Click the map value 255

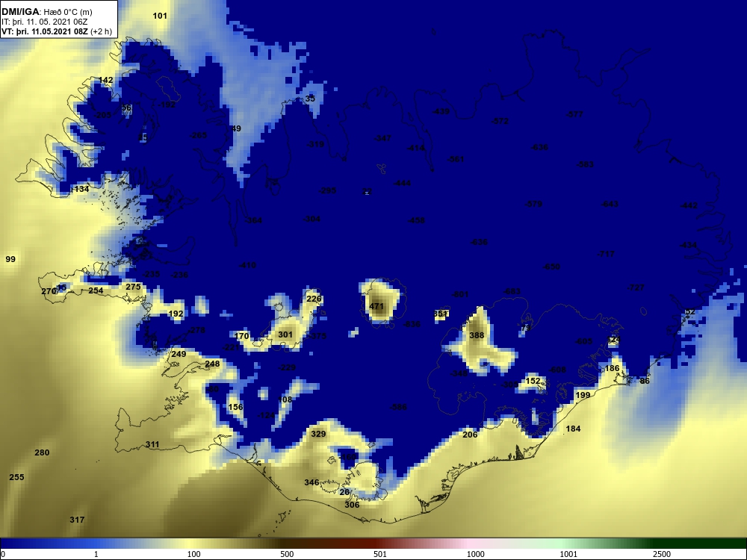tap(16, 477)
